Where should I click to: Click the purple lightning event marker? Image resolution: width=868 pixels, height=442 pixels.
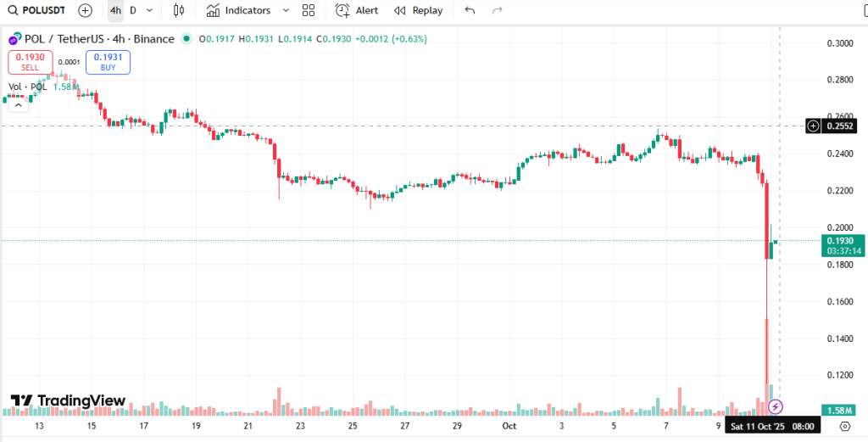point(775,407)
